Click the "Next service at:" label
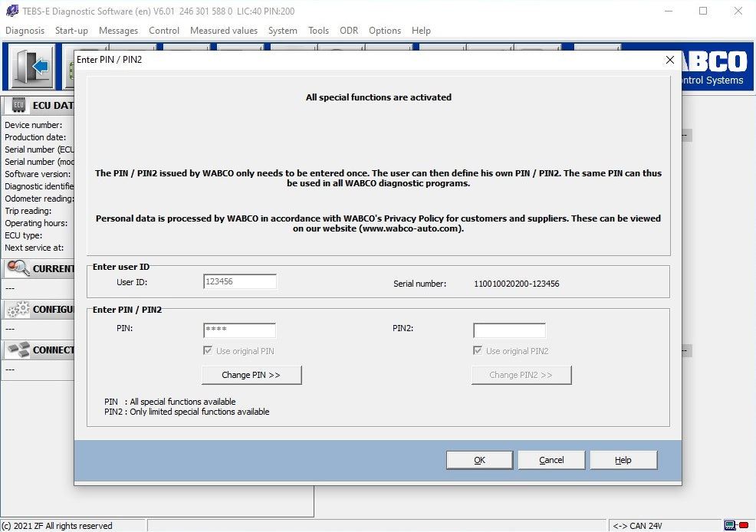This screenshot has height=532, width=756. [35, 248]
